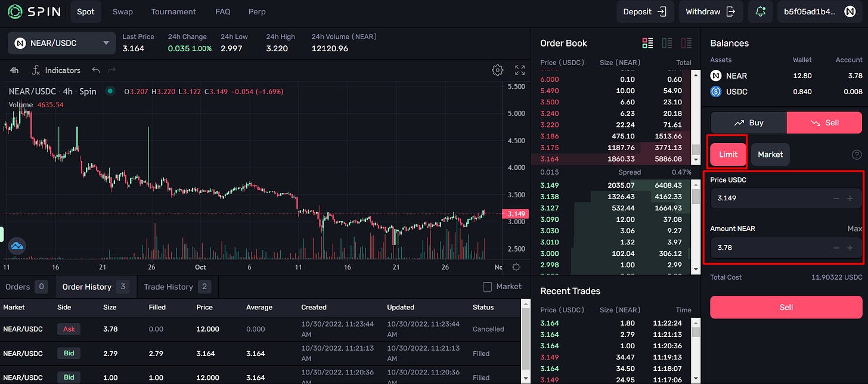Click chart time axis settings icon

tap(516, 267)
